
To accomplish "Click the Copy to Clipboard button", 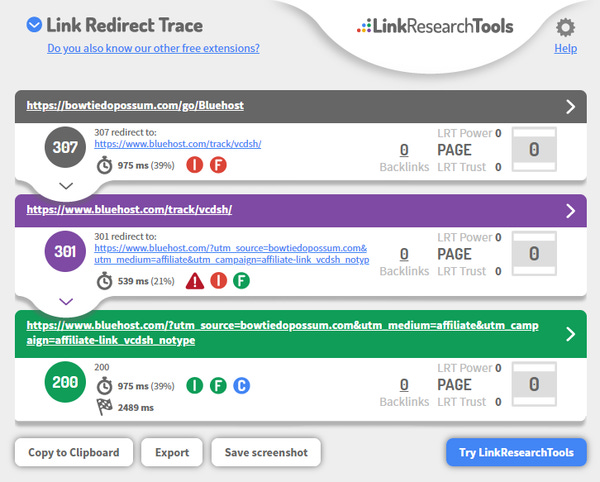I will click(x=74, y=452).
